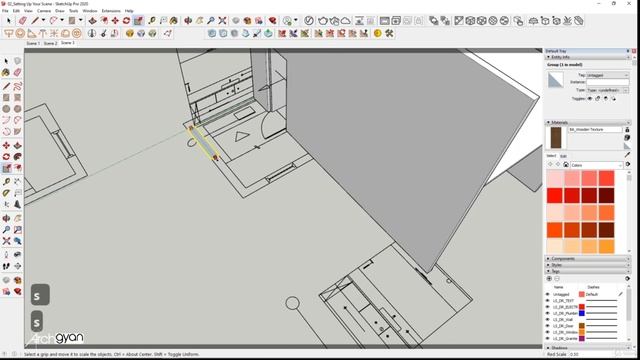Open the Draw menu
Screen dimensions: 640x360
tap(60, 11)
